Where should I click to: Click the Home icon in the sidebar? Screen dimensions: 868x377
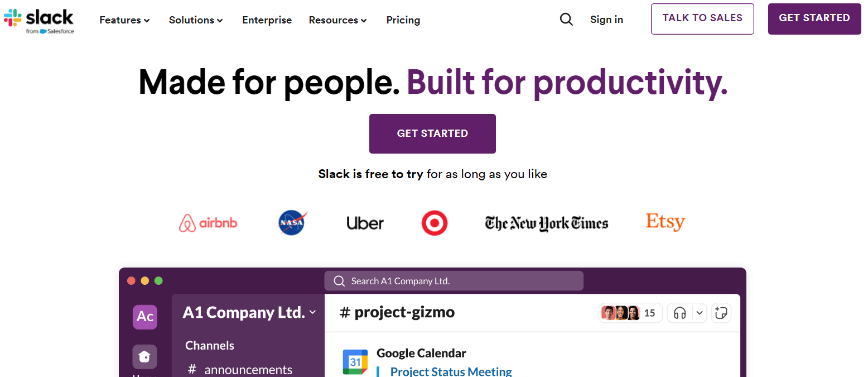pos(144,356)
